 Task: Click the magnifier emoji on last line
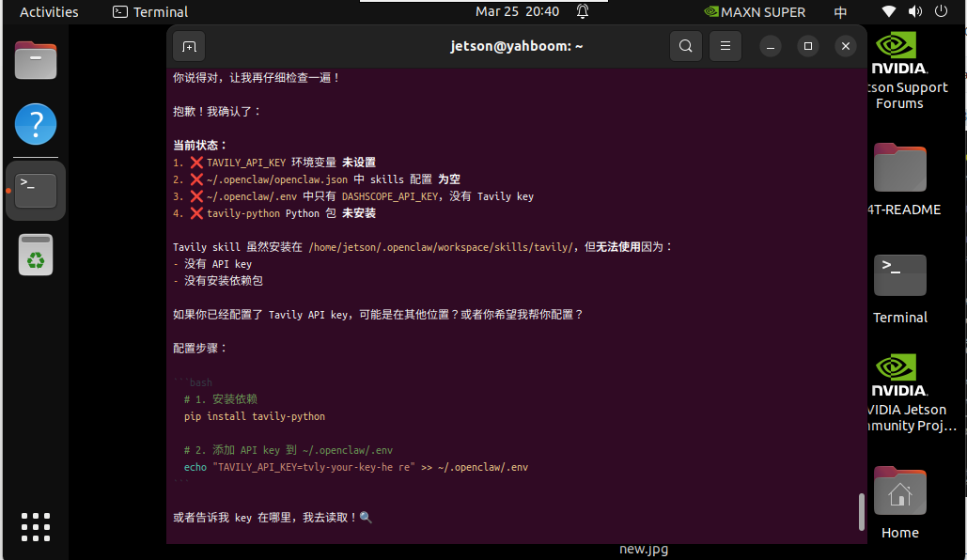tap(366, 518)
